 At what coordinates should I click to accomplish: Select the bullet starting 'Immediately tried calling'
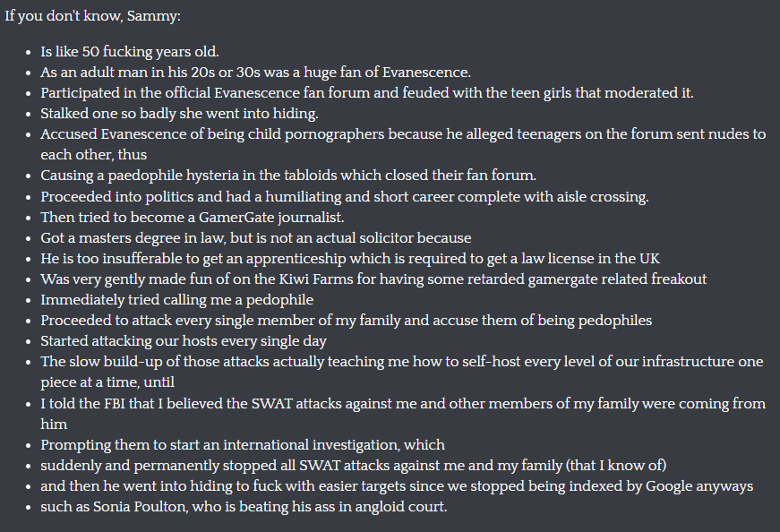tap(176, 300)
